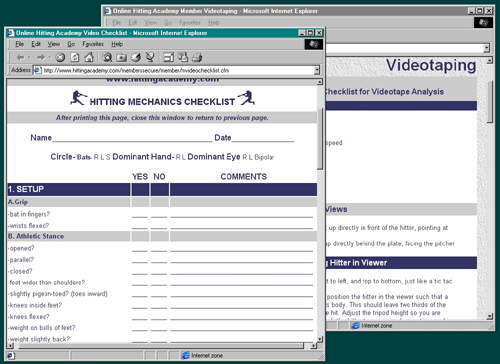Refresh the Video Checklist page

coord(75,58)
